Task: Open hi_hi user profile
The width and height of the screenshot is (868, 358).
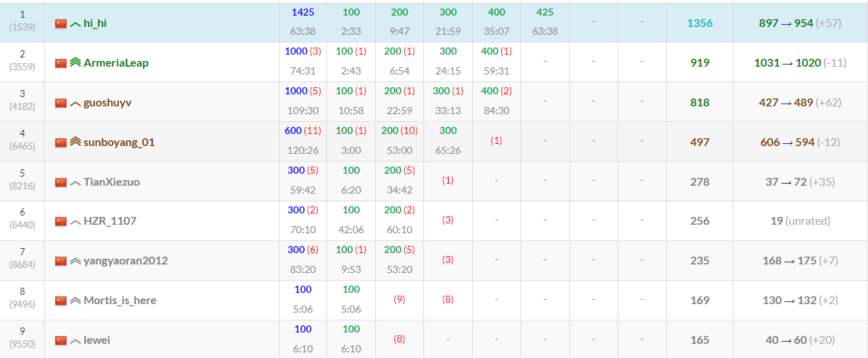Action: pos(95,23)
